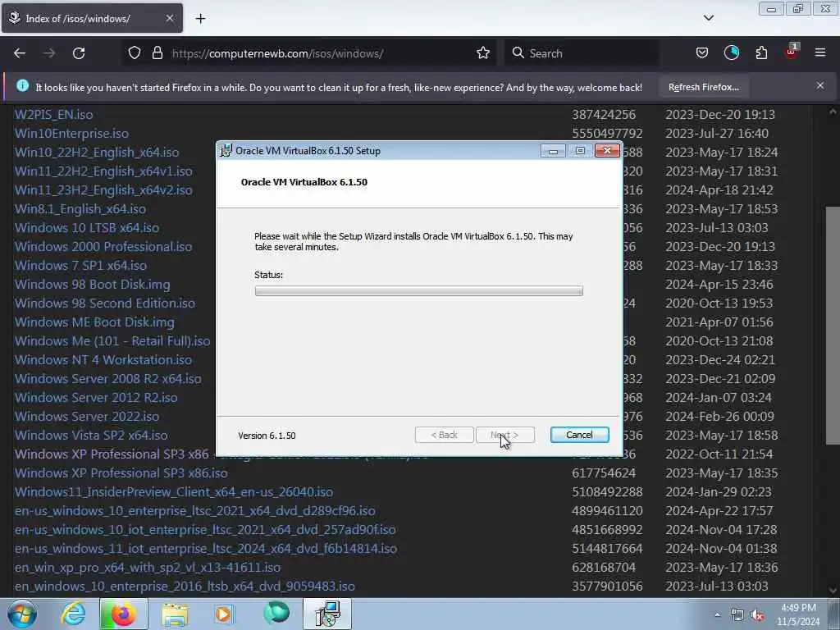
Task: Download Win11_23H2_English_x64v2.iso
Action: (x=103, y=189)
